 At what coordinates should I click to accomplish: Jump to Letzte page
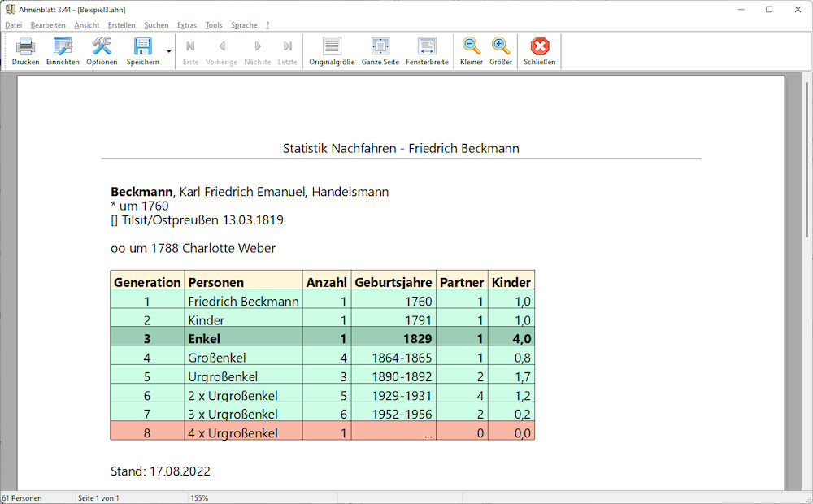coord(287,51)
